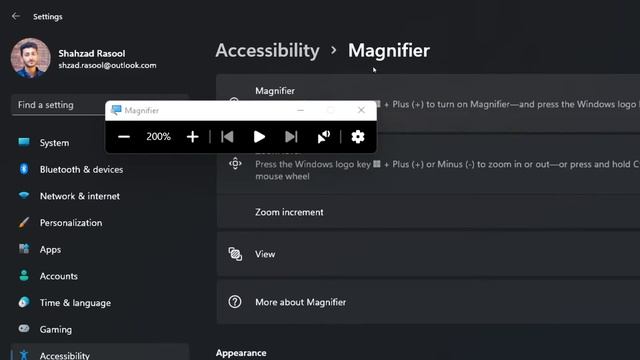Click the Appearance section heading
Viewport: 640px width, 360px height.
point(241,353)
